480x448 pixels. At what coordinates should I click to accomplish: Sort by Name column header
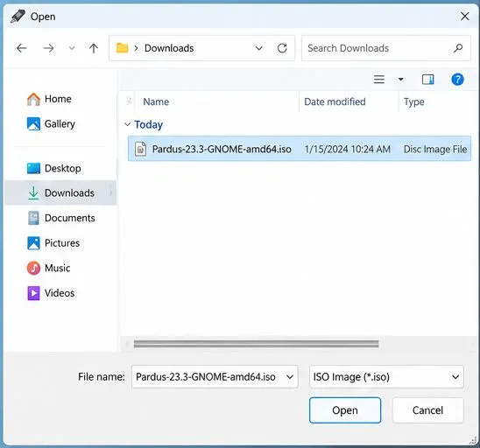tap(216, 101)
